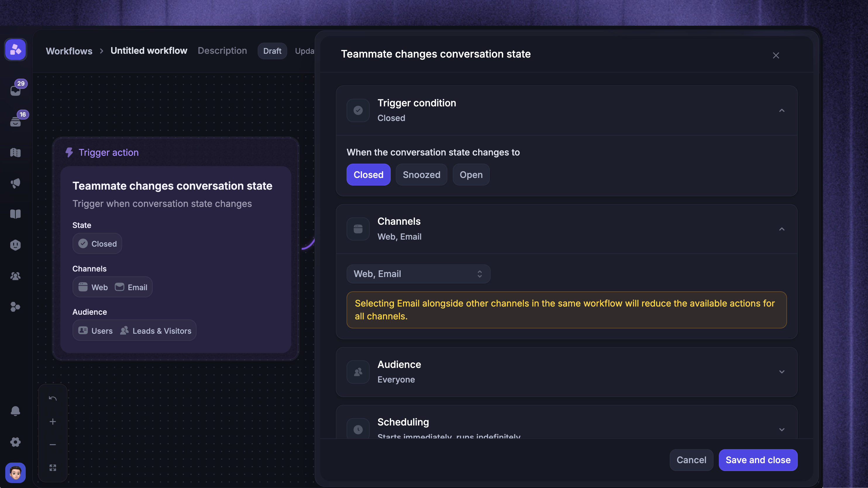Image resolution: width=868 pixels, height=488 pixels.
Task: Open the bot face icon in sidebar
Action: (x=15, y=245)
